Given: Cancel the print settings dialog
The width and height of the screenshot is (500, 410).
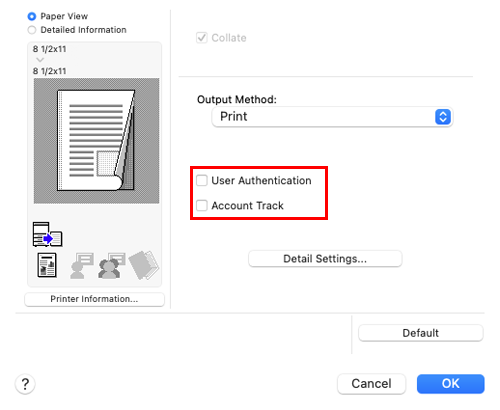Looking at the screenshot, I should click(x=371, y=384).
